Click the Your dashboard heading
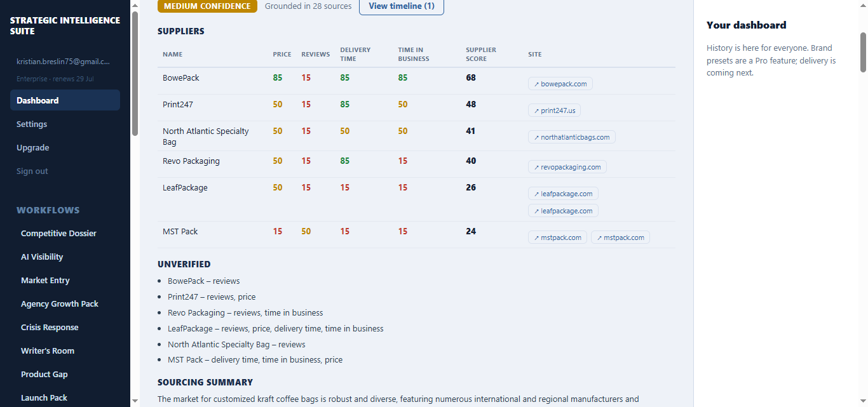 (747, 25)
